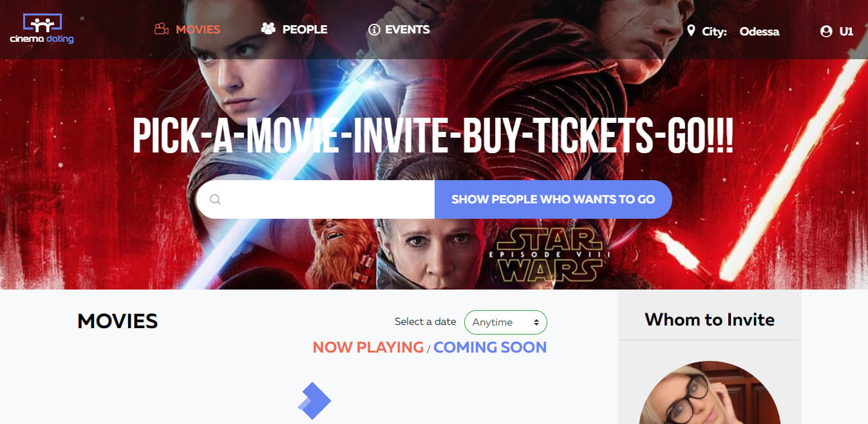This screenshot has width=868, height=424.
Task: Click the Cinema Dating logo
Action: tap(42, 28)
